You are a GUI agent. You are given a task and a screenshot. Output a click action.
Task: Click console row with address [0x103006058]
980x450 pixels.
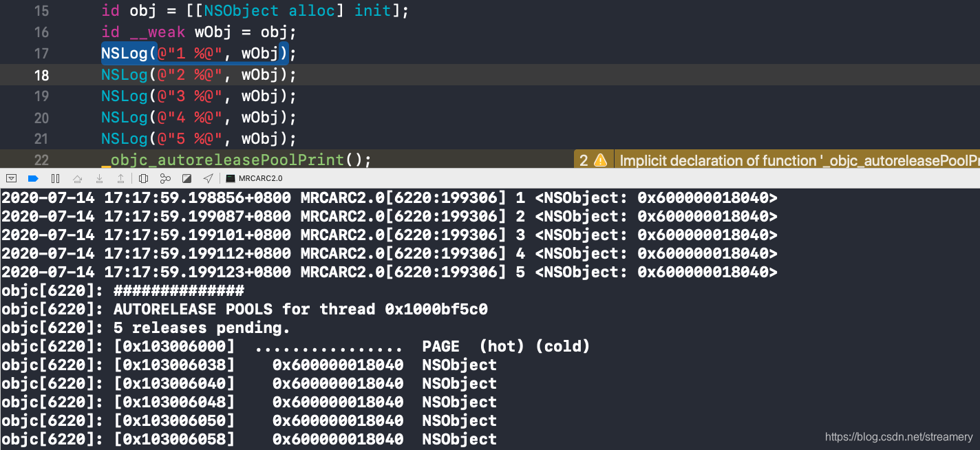(249, 440)
